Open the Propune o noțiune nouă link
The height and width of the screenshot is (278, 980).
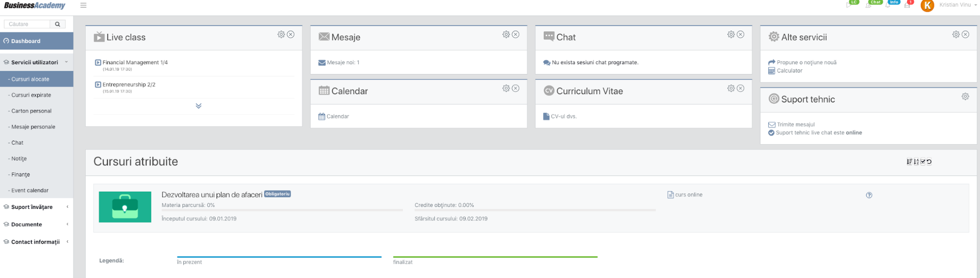tap(806, 62)
